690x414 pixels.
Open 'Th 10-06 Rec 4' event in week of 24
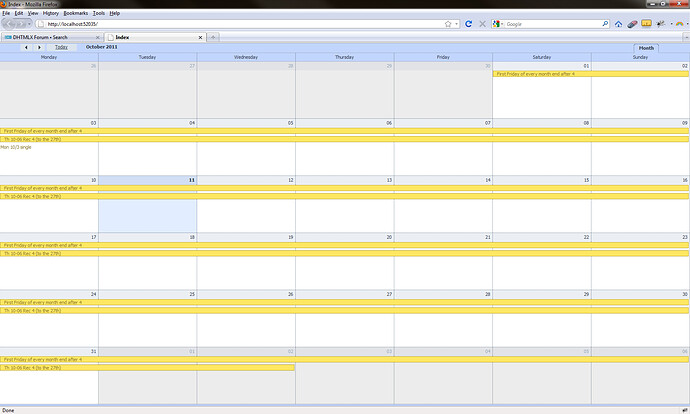point(345,311)
